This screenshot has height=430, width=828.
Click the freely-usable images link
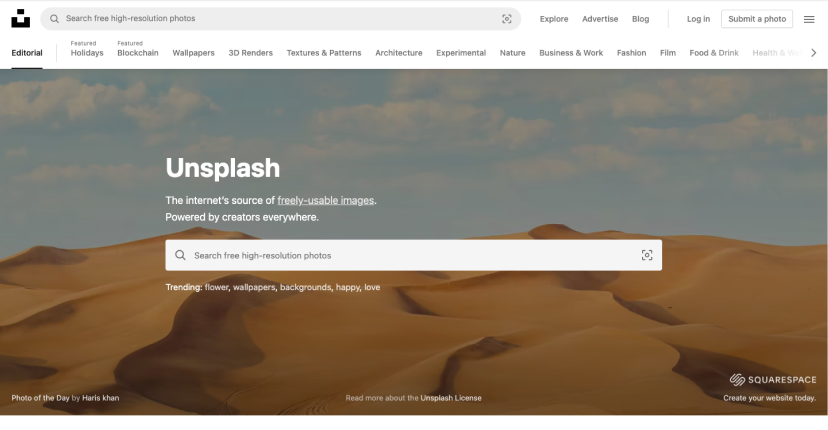326,200
